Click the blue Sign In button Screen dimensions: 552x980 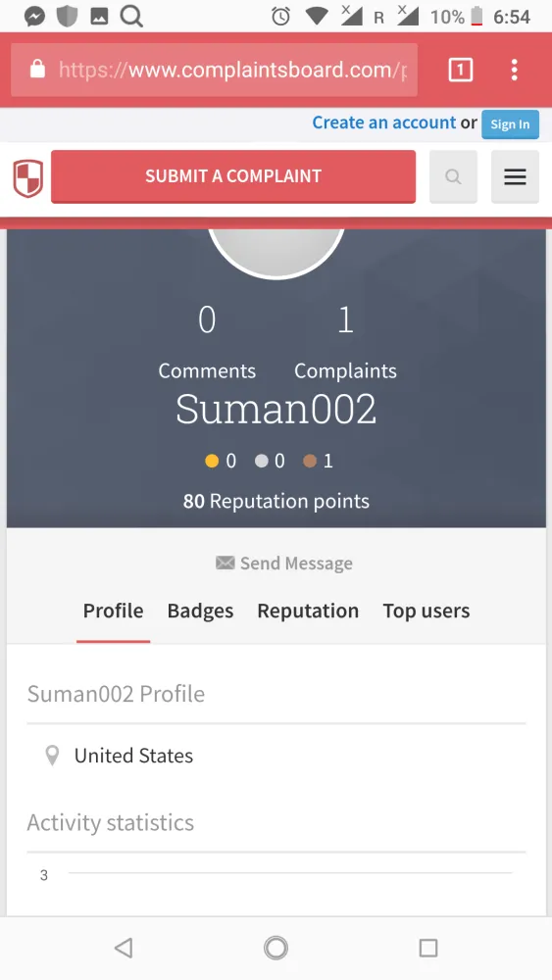[510, 123]
